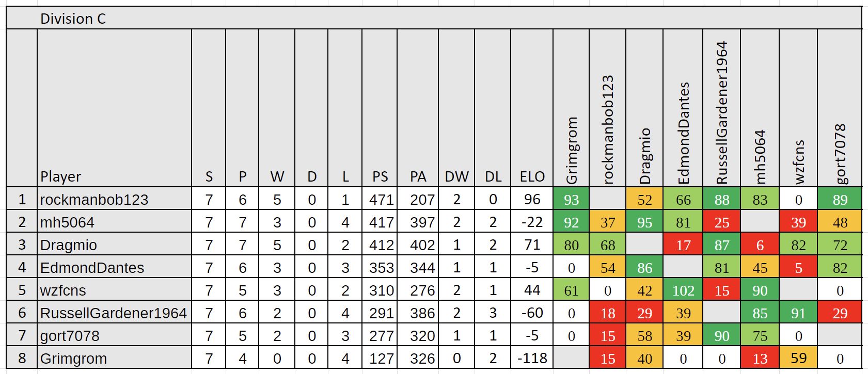Select the green cell showing score 93
The width and height of the screenshot is (868, 374).
(x=571, y=200)
